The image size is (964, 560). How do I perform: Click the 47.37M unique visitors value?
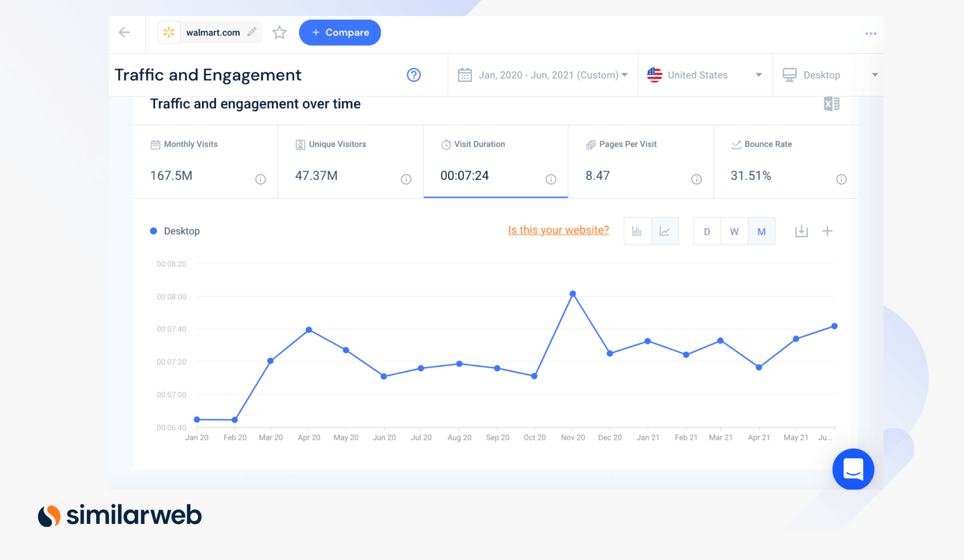click(x=316, y=176)
